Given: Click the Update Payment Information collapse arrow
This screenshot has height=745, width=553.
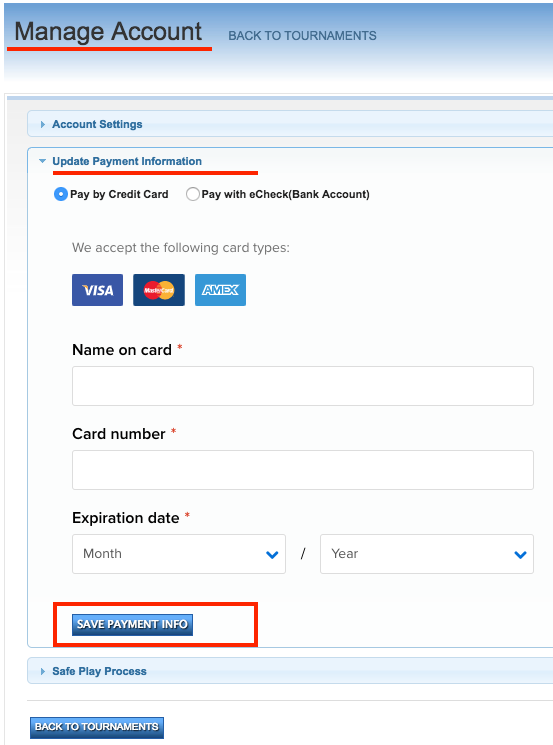Looking at the screenshot, I should [x=42, y=162].
